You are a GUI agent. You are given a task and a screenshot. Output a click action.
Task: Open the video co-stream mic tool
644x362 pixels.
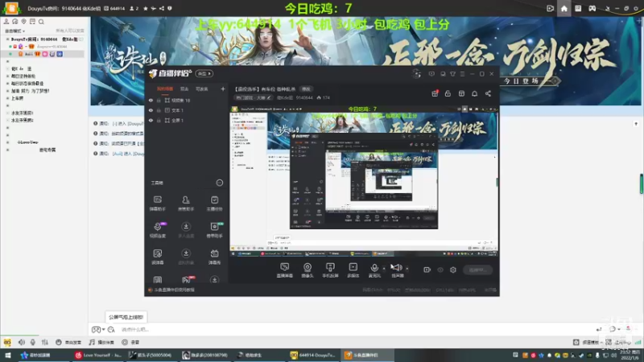pos(158,230)
